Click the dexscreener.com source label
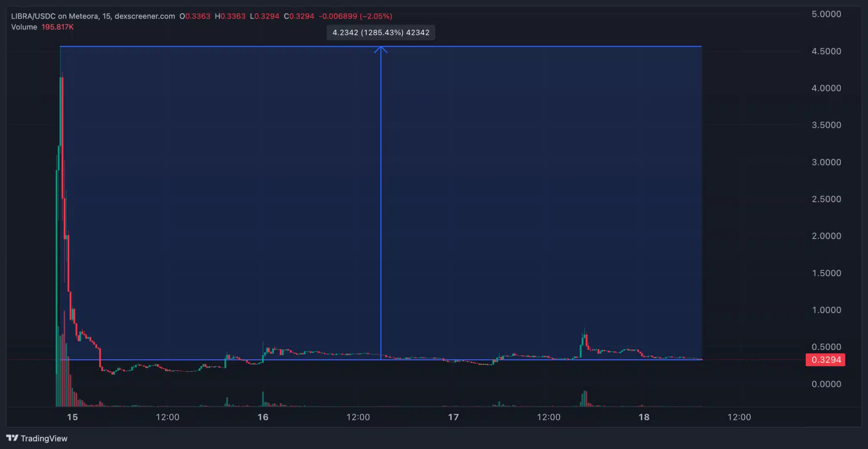The height and width of the screenshot is (449, 868). 145,16
